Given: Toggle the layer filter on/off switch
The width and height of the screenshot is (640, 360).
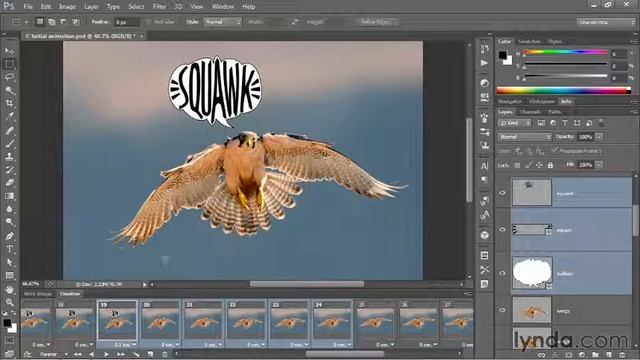Looking at the screenshot, I should 601,122.
